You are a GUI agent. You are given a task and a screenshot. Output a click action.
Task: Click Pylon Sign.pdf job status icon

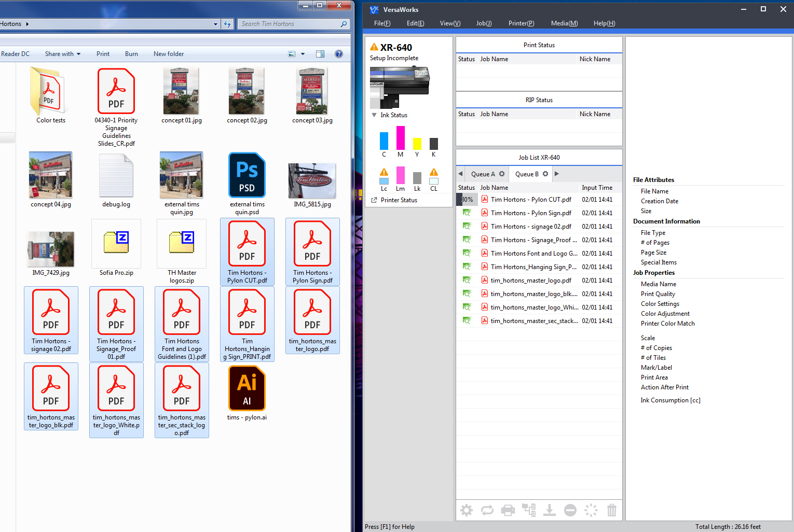tap(467, 213)
